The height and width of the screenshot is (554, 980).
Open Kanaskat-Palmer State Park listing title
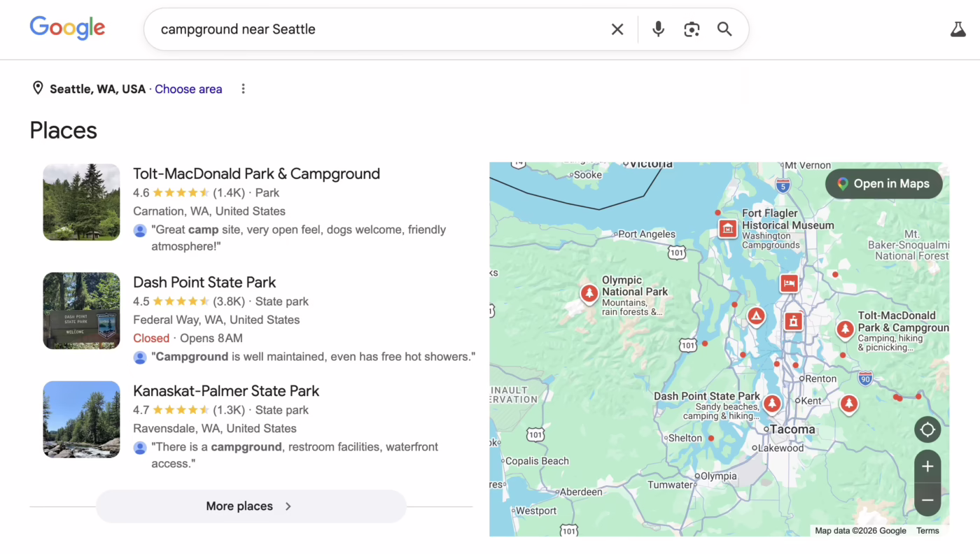[x=226, y=391]
